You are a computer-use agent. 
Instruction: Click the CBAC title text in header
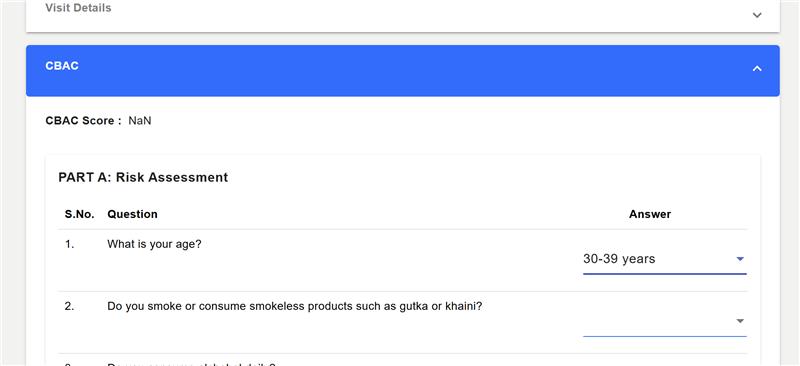(62, 66)
